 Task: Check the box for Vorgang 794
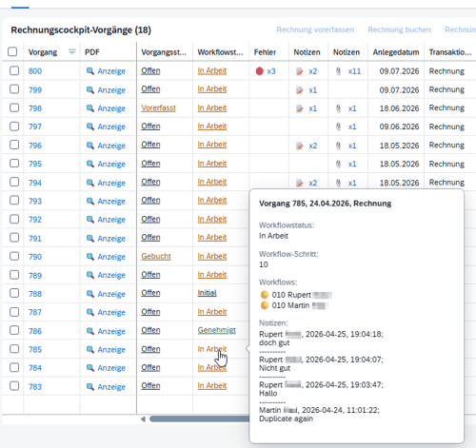[x=14, y=182]
